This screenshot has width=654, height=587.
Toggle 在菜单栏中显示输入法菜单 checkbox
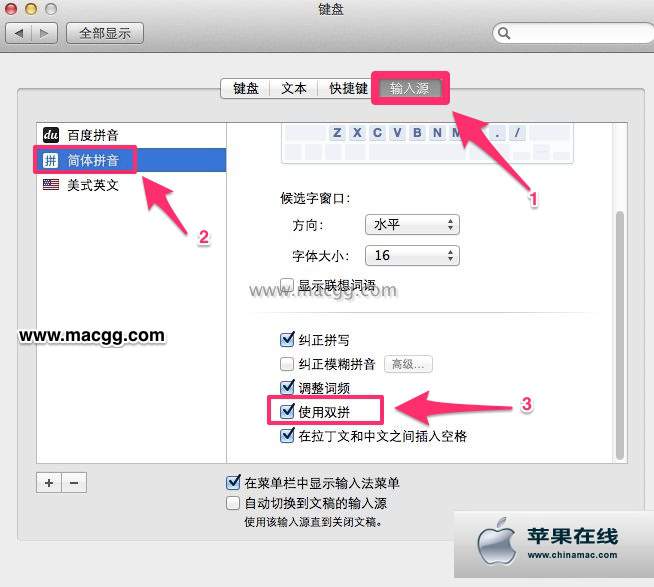click(233, 483)
